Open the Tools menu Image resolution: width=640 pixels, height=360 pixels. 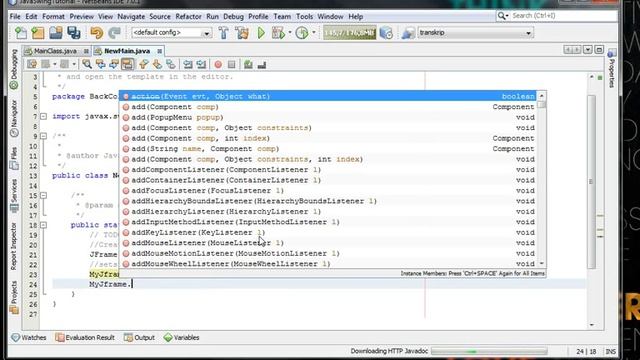click(x=304, y=16)
